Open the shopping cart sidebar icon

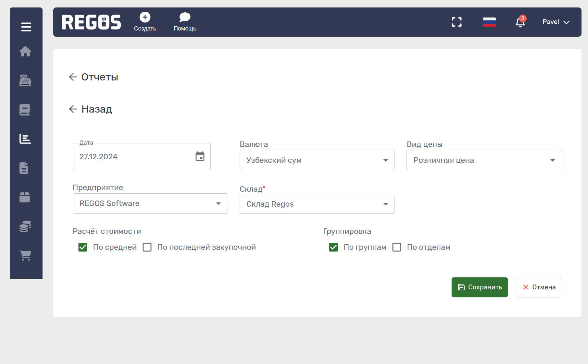(25, 255)
